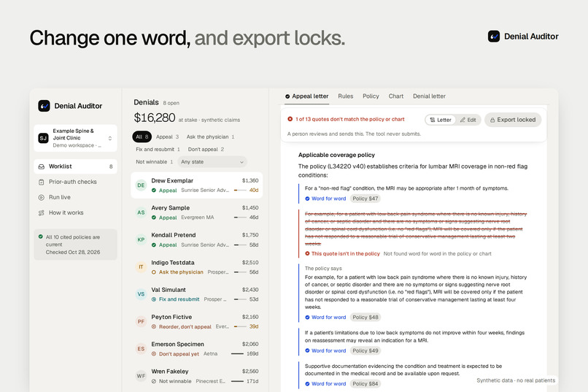This screenshot has width=588, height=392.
Task: Click Ask the physician status on Indigo Testdata
Action: point(177,272)
